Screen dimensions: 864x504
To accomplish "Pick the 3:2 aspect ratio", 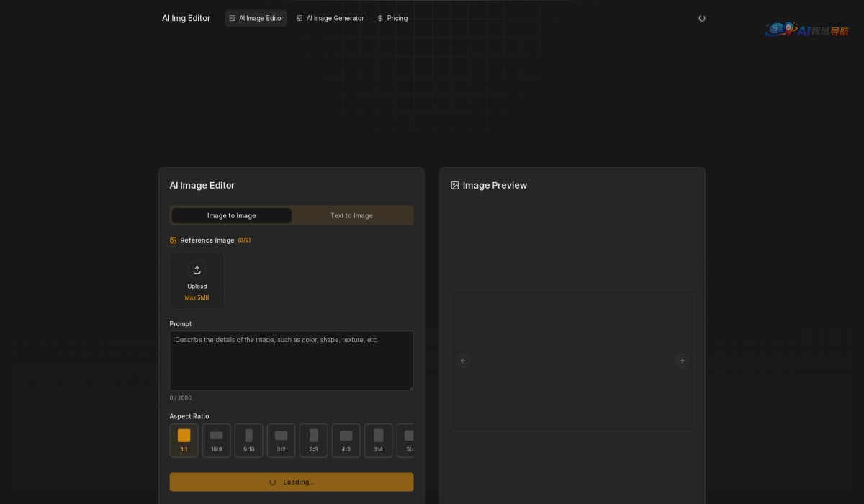I will coord(281,440).
